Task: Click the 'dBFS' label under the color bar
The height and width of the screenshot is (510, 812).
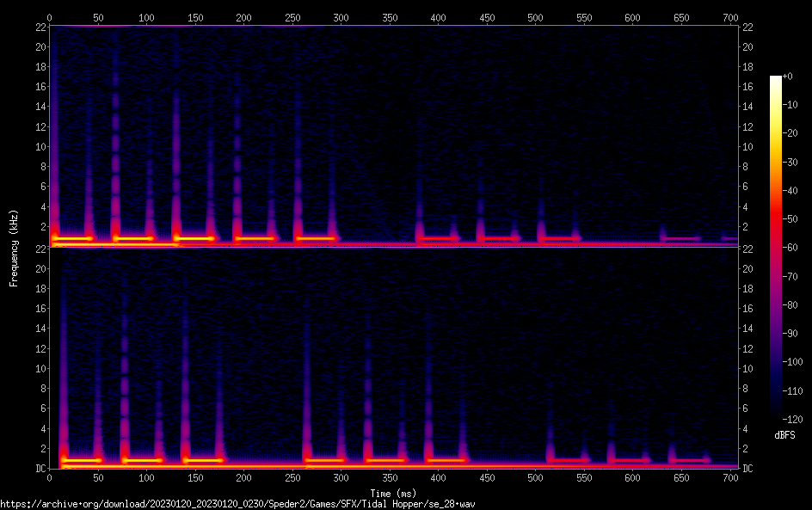Action: pyautogui.click(x=784, y=436)
